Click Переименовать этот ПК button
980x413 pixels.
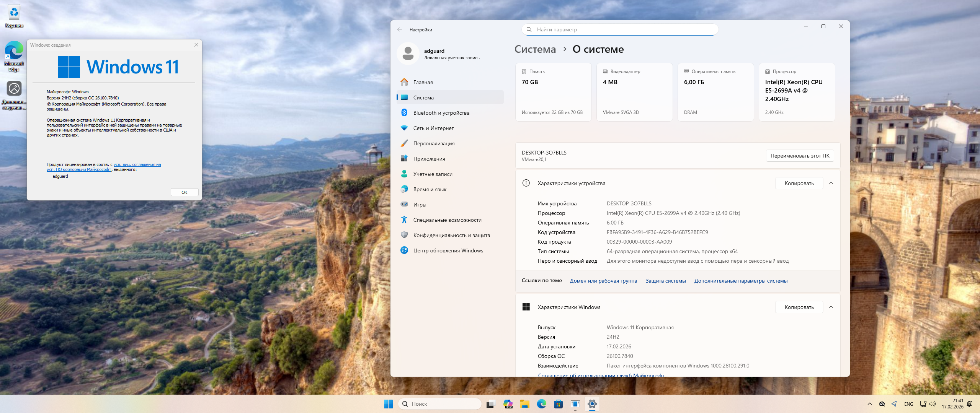[800, 156]
